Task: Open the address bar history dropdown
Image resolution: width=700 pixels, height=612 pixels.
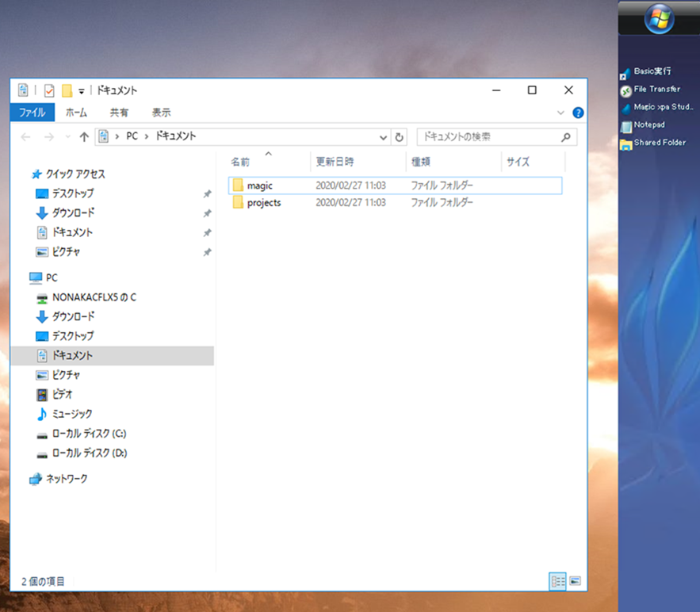Action: 384,136
